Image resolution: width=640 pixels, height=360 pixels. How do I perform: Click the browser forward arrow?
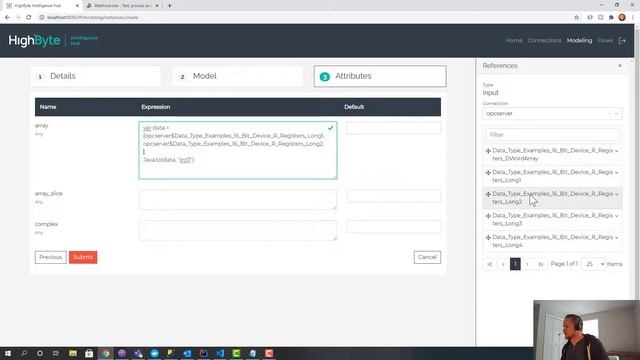pyautogui.click(x=18, y=18)
